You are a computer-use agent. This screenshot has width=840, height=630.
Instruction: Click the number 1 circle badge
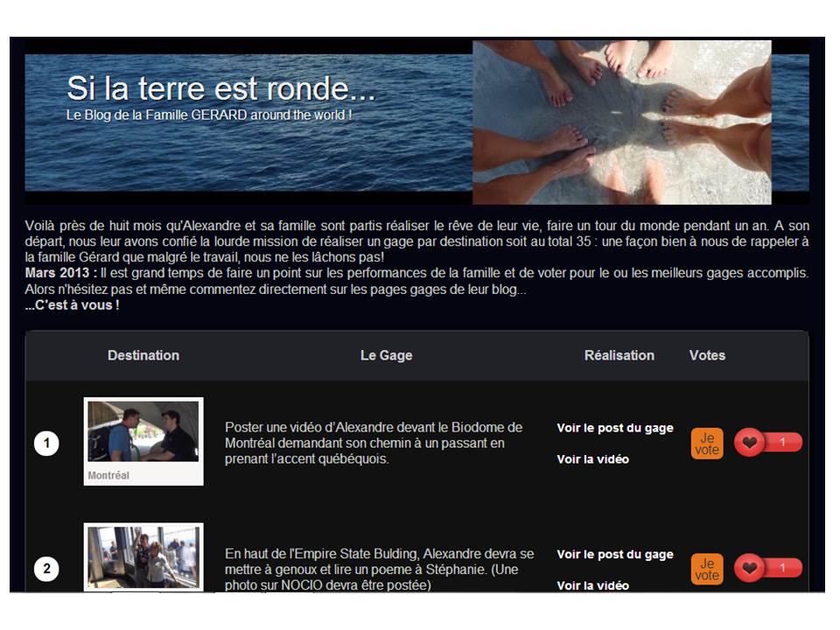click(46, 444)
